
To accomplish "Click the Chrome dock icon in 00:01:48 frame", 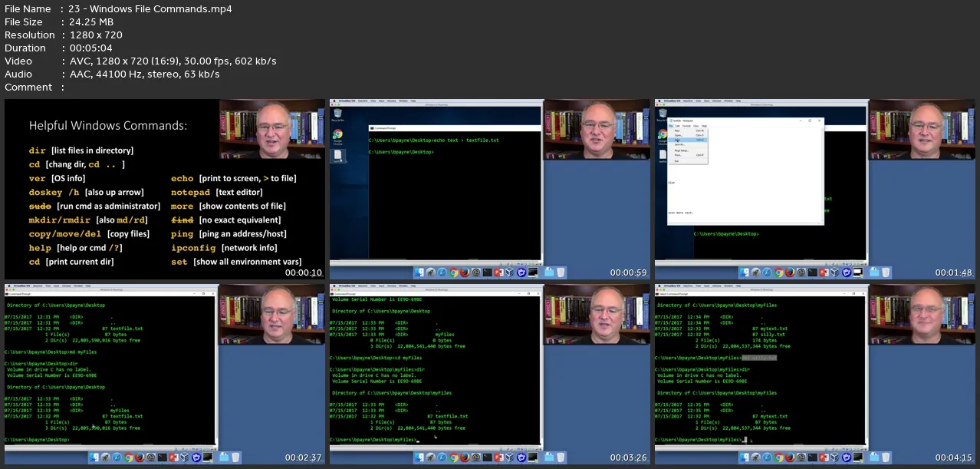I will [x=778, y=272].
